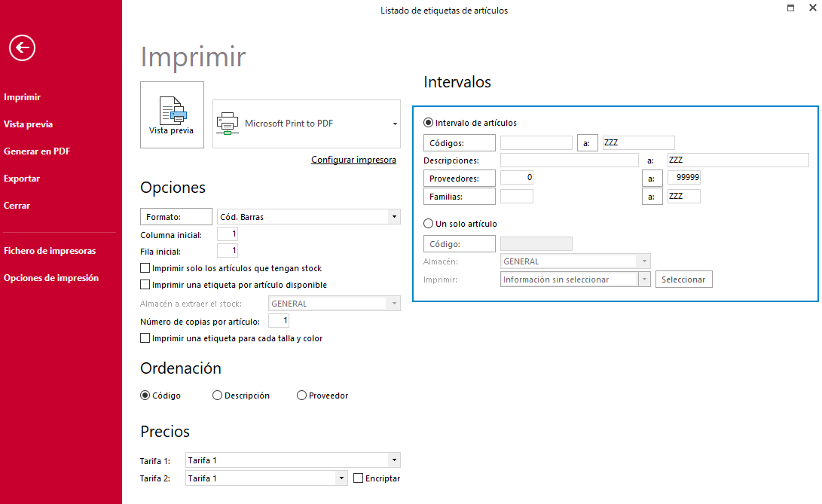
Task: Expand the printer selection dropdown
Action: point(395,124)
